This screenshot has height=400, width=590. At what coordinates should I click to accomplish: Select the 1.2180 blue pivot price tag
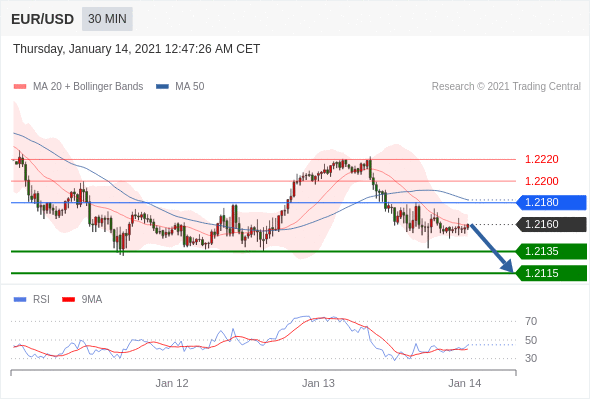(x=551, y=202)
